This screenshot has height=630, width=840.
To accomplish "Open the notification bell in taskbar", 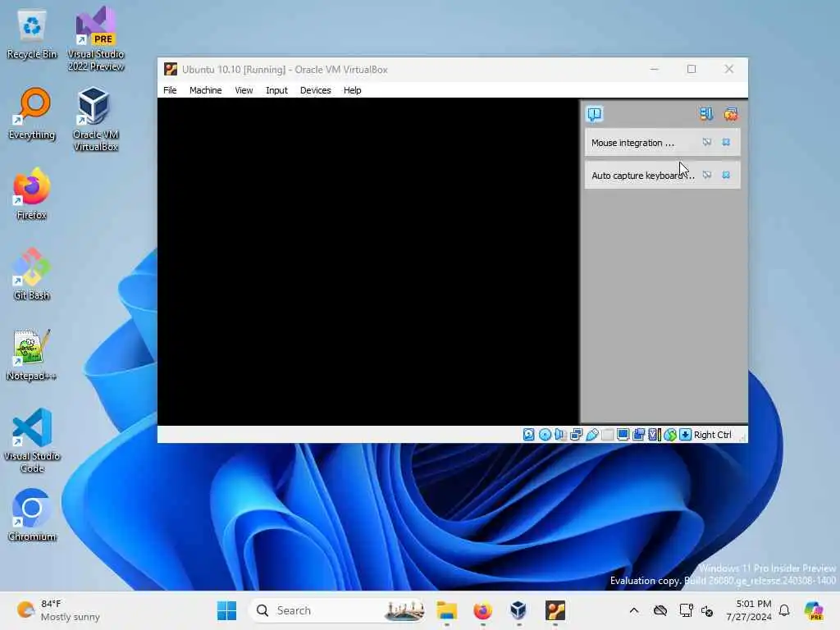I will pyautogui.click(x=784, y=610).
